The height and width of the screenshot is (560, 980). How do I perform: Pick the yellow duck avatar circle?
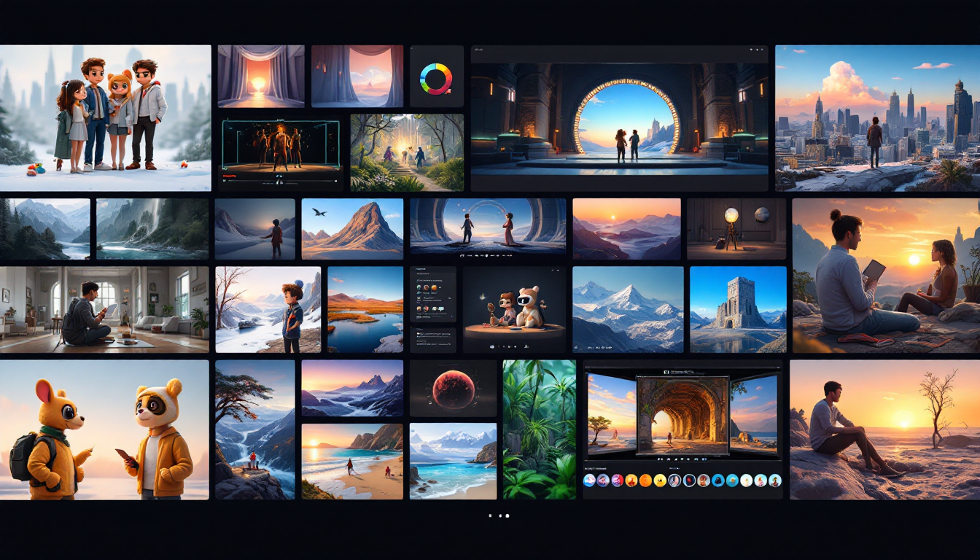pos(660,481)
